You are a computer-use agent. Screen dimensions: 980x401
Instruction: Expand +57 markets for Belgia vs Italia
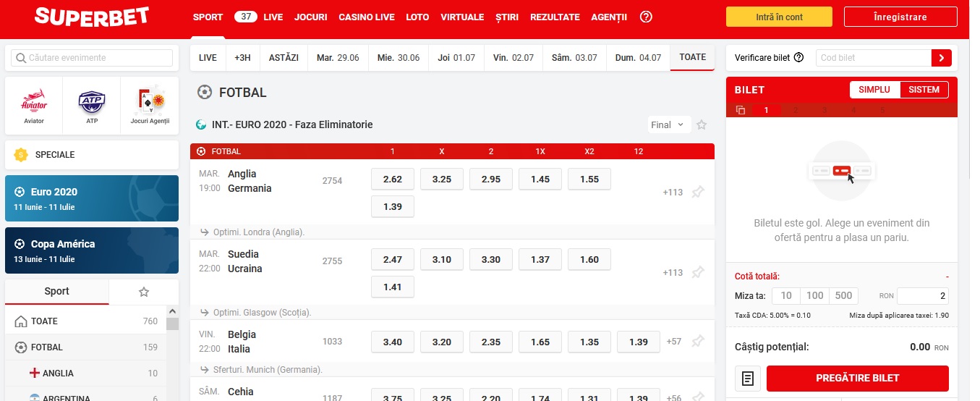click(674, 341)
